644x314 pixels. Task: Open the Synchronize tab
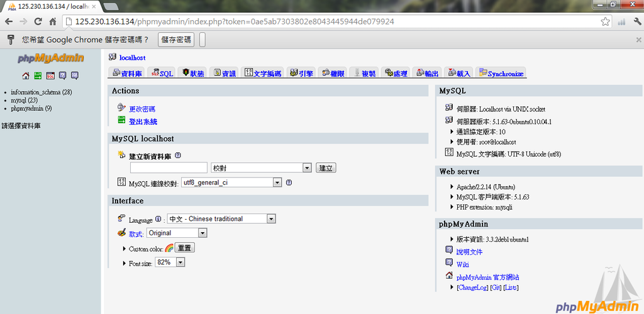501,73
